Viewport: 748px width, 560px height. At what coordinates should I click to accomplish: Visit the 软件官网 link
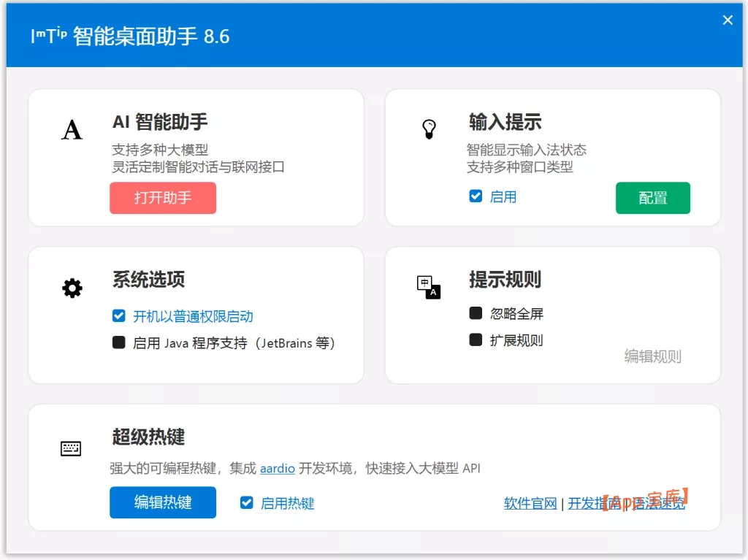(530, 503)
